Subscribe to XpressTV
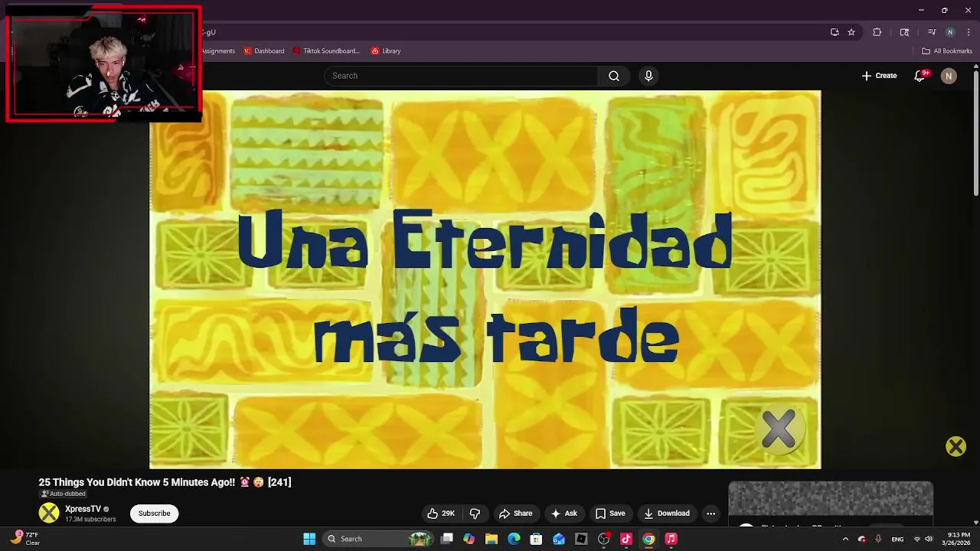 click(x=154, y=514)
